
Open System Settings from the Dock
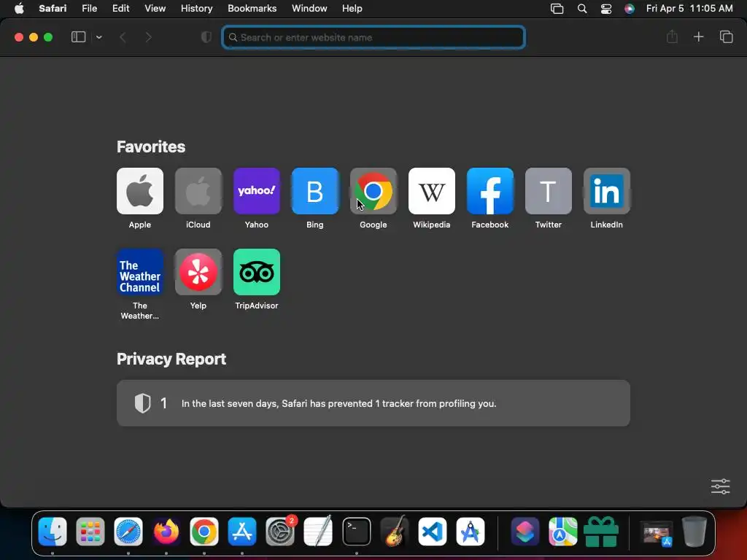point(280,532)
